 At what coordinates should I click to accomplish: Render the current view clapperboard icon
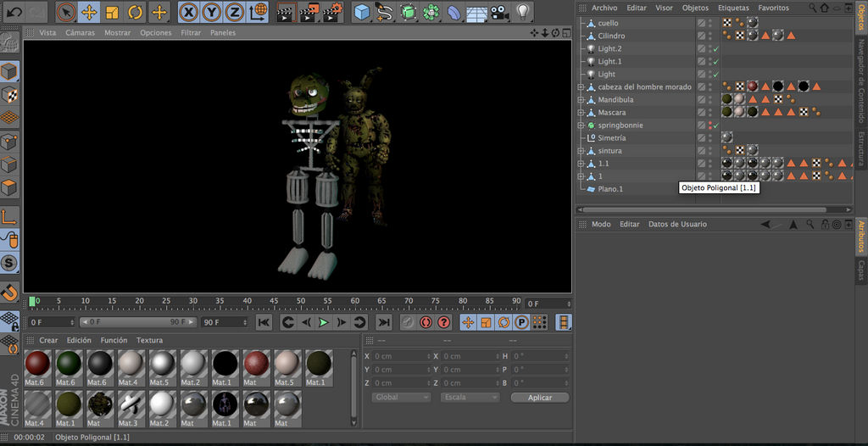[x=287, y=12]
